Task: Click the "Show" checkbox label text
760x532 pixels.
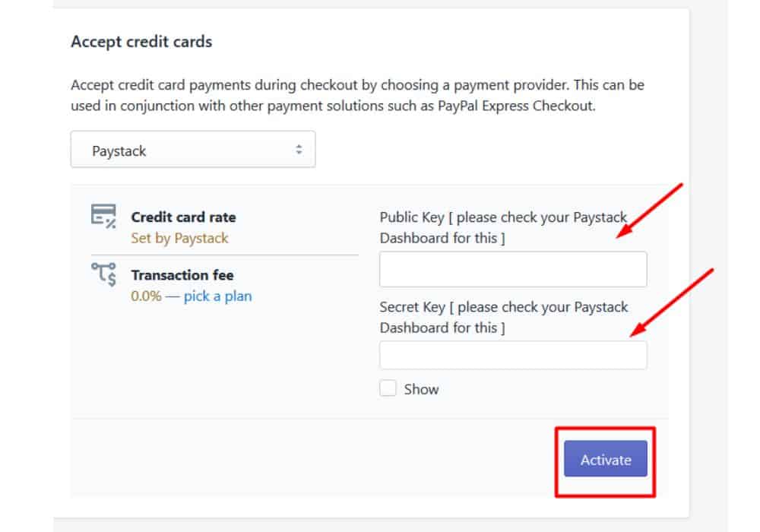Action: (421, 389)
